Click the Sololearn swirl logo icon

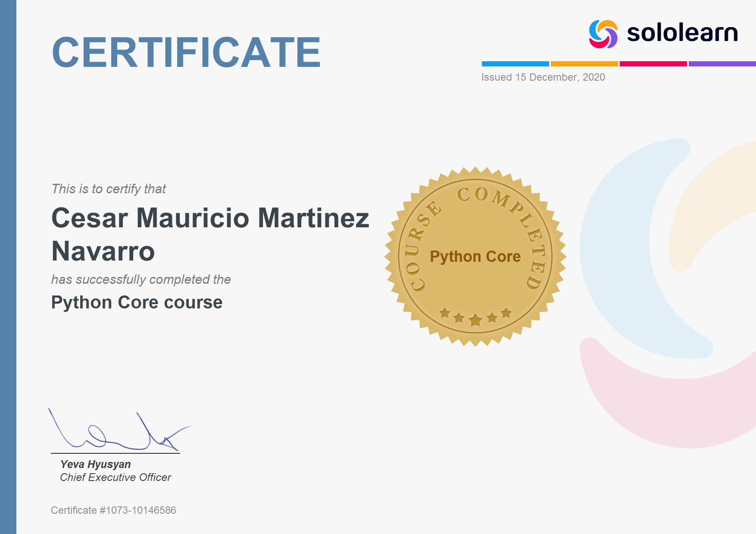tap(603, 34)
